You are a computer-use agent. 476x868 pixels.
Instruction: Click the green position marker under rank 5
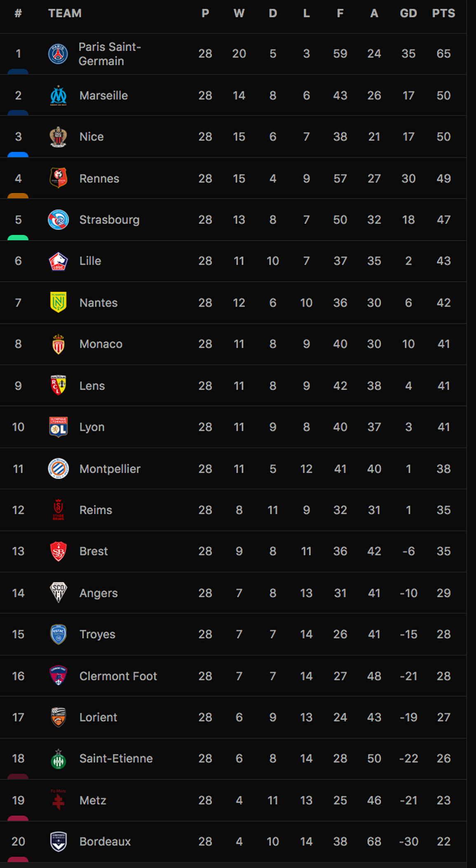click(x=18, y=238)
